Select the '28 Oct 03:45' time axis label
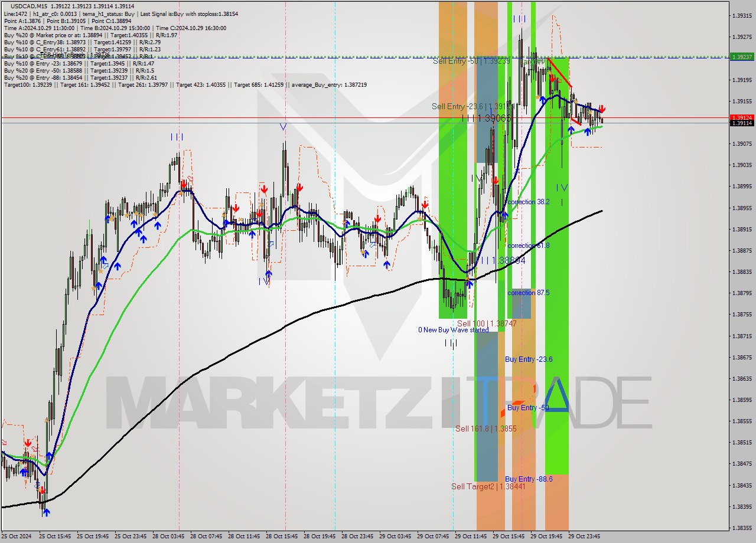The width and height of the screenshot is (756, 543). tap(169, 537)
